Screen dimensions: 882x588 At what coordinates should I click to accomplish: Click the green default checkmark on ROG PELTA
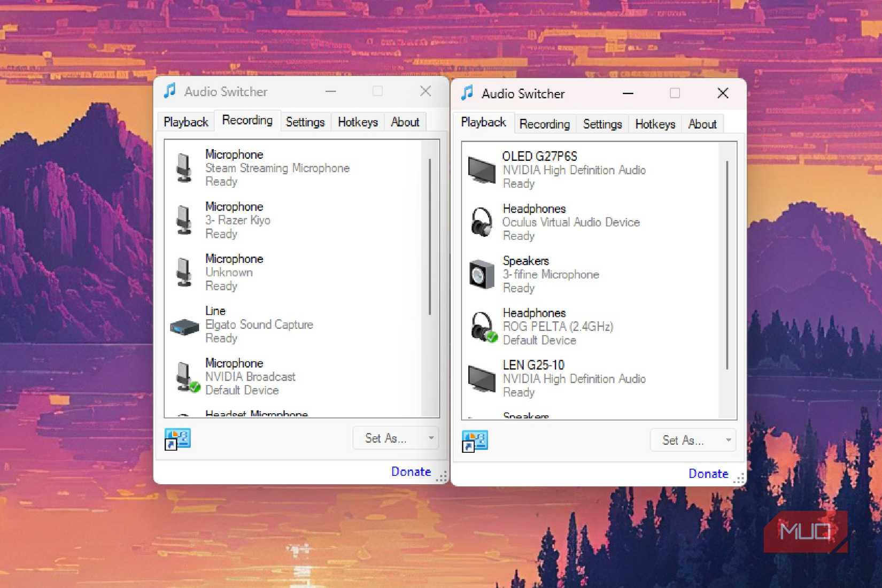492,337
